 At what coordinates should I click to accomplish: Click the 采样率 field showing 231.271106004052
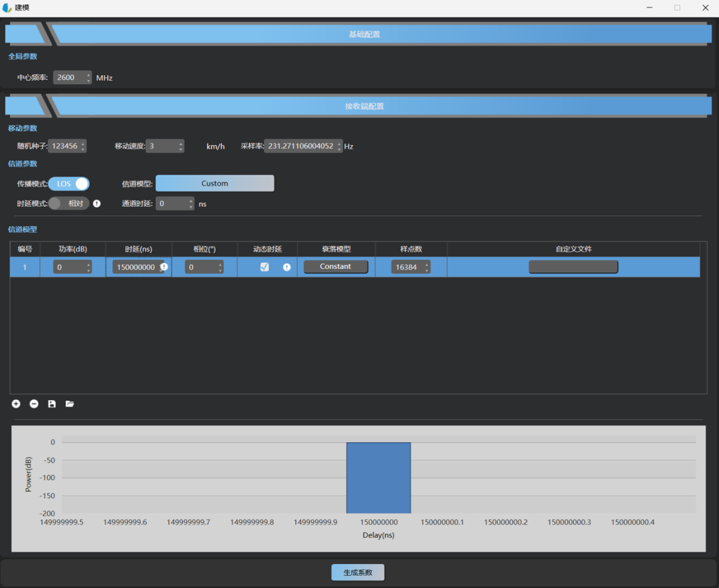pos(303,147)
